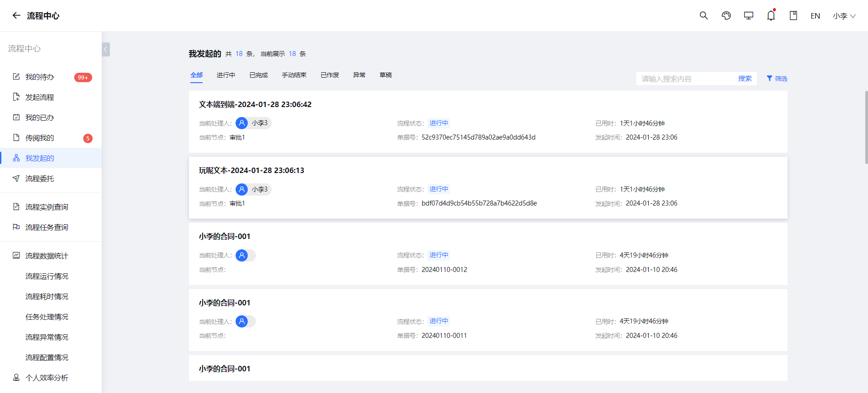Click the 搜索 button
868x393 pixels.
pyautogui.click(x=745, y=79)
